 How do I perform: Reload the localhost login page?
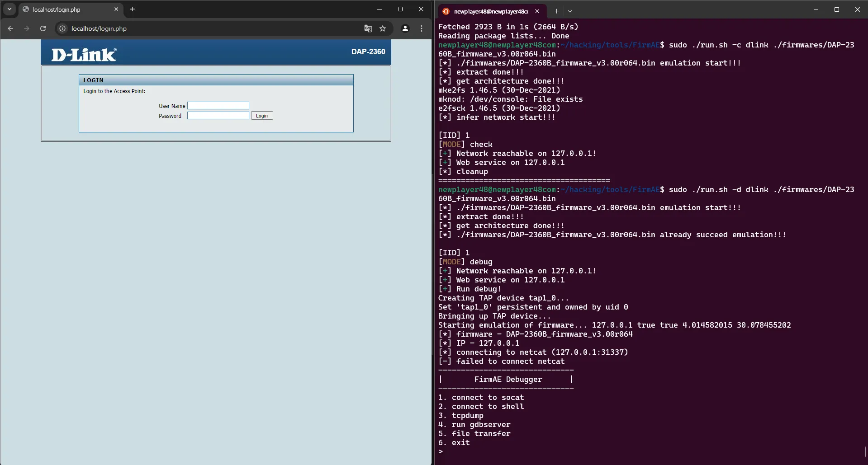tap(43, 28)
